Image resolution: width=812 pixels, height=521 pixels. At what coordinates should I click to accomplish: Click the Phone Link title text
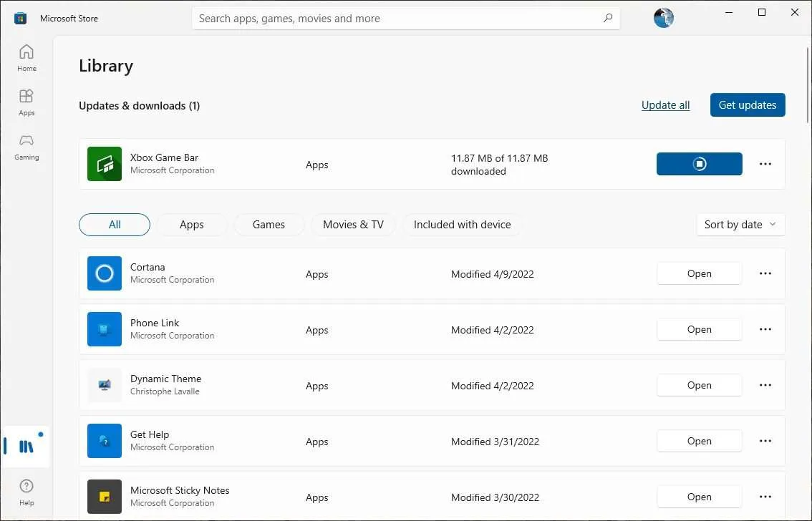(155, 323)
